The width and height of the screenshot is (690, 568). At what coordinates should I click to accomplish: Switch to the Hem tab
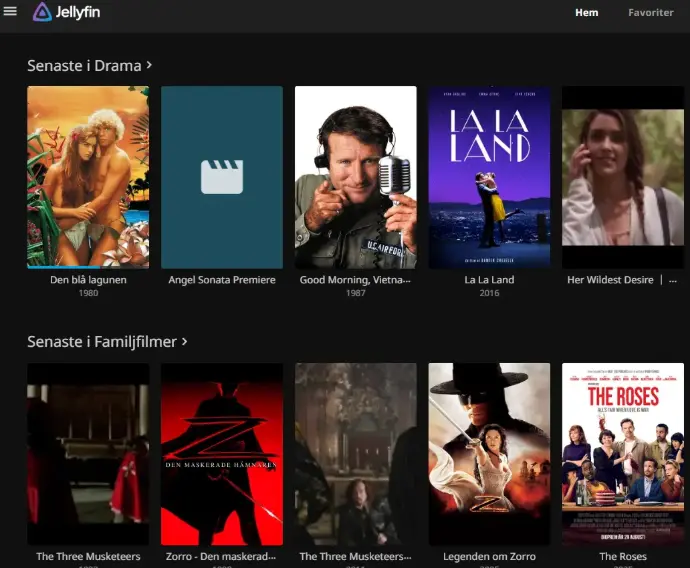coord(586,13)
